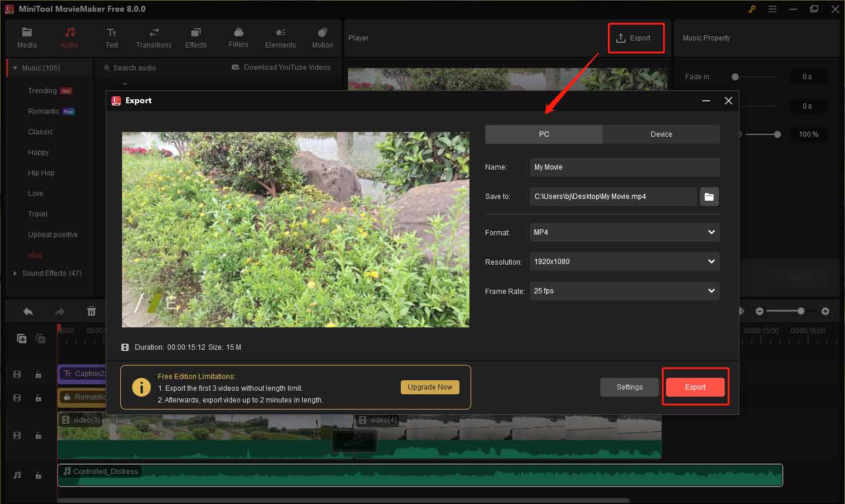Click the Caption track type icon
Image resolution: width=845 pixels, height=504 pixels.
17,374
